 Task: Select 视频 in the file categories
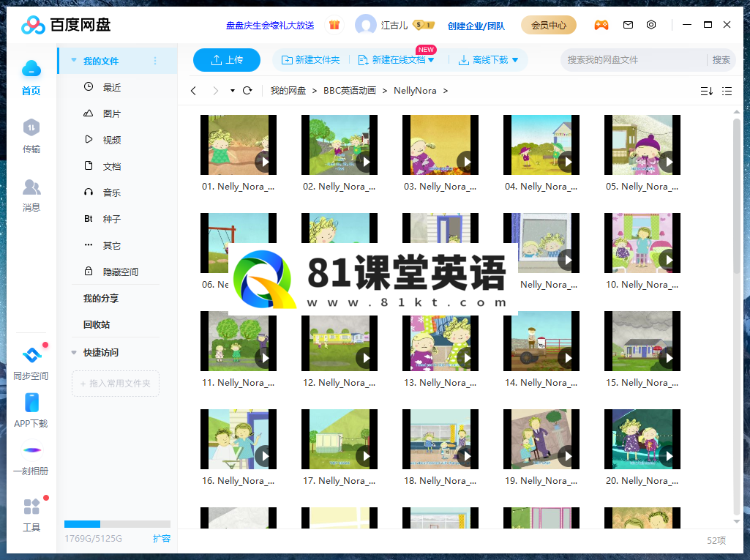click(x=112, y=140)
